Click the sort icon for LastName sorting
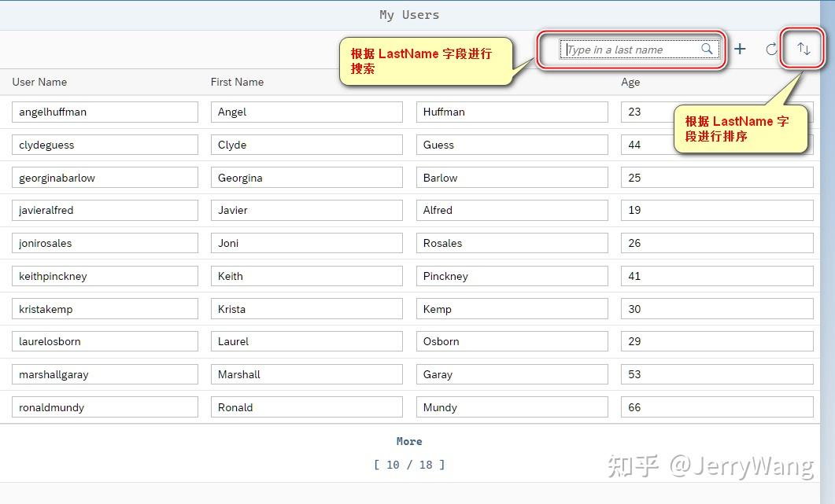The image size is (835, 504). (803, 49)
